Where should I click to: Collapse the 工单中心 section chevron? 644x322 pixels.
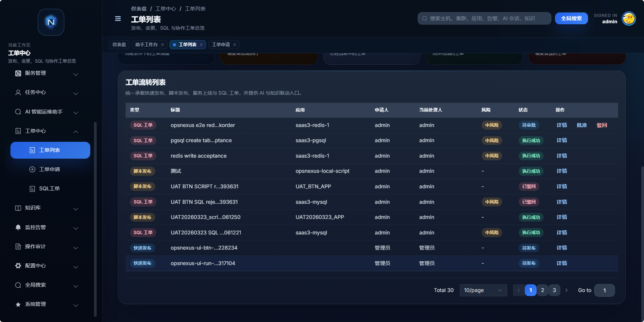pos(75,132)
